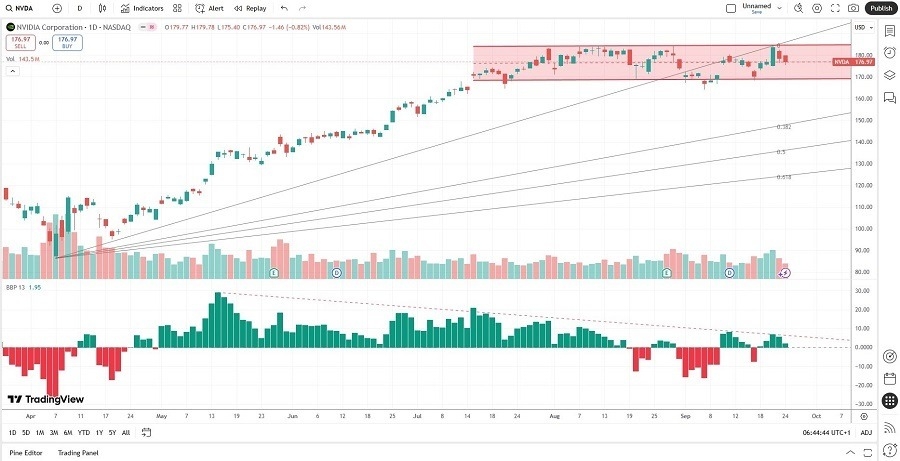Open the candlestick chart style picker
Viewport: 900px width, 461px height.
tap(103, 8)
